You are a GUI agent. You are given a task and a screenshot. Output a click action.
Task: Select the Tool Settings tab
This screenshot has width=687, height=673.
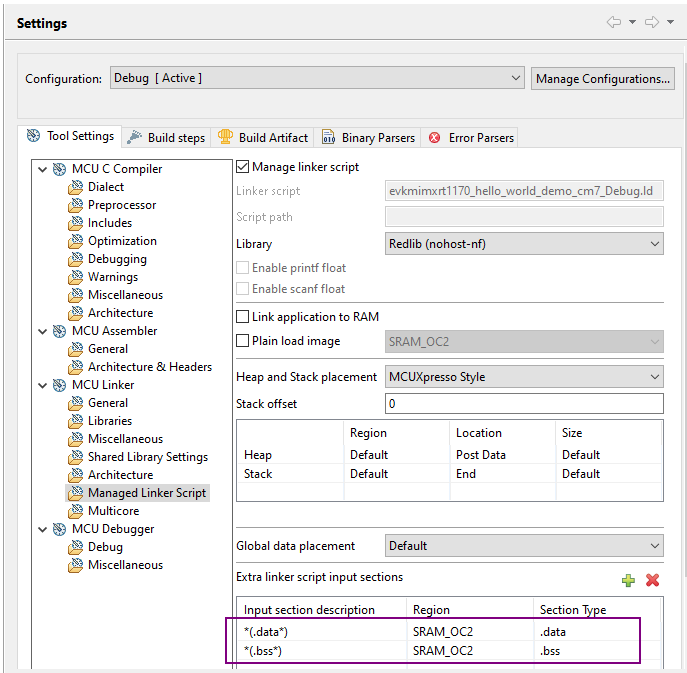pos(70,136)
